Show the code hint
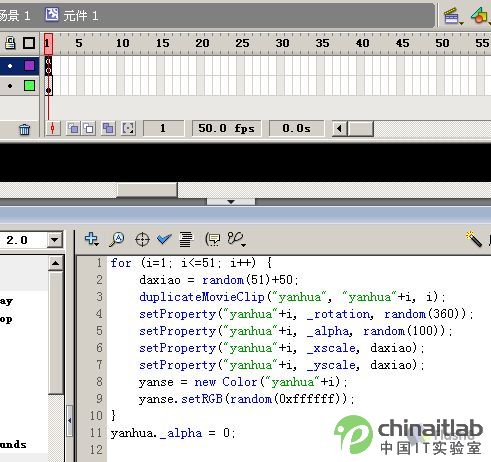491x462 pixels. click(x=213, y=239)
